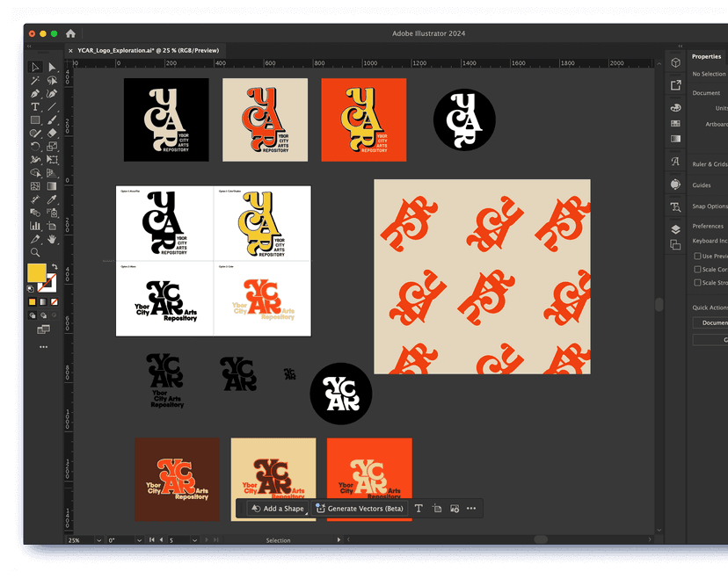Image resolution: width=728 pixels, height=586 pixels.
Task: Click the Stroke swatch with red slash
Action: [47, 283]
